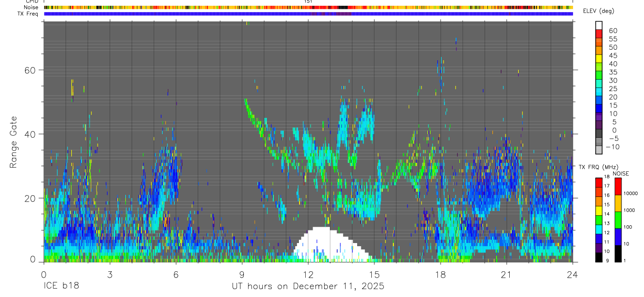
Task: Click the '1000' label on NOISE colorbar
Action: 629,211
